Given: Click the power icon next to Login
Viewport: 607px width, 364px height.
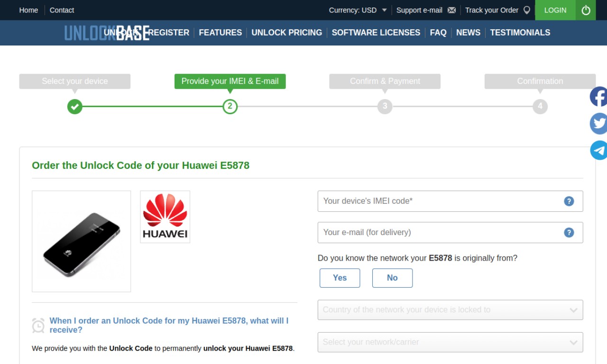Looking at the screenshot, I should coord(586,10).
